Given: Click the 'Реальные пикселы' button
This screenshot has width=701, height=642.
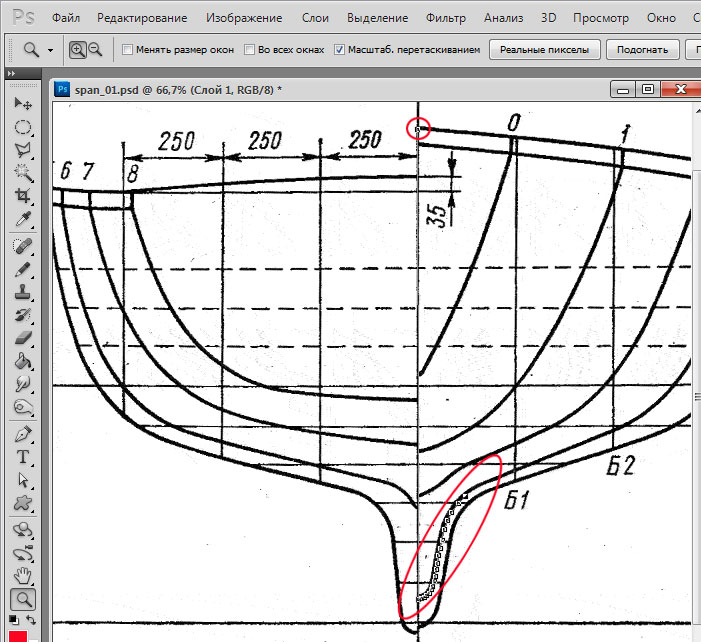Looking at the screenshot, I should point(545,50).
